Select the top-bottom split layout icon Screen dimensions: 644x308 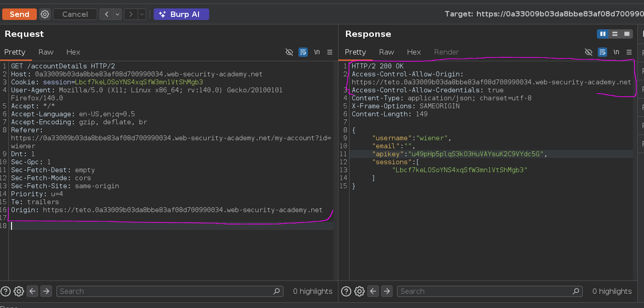(x=615, y=34)
